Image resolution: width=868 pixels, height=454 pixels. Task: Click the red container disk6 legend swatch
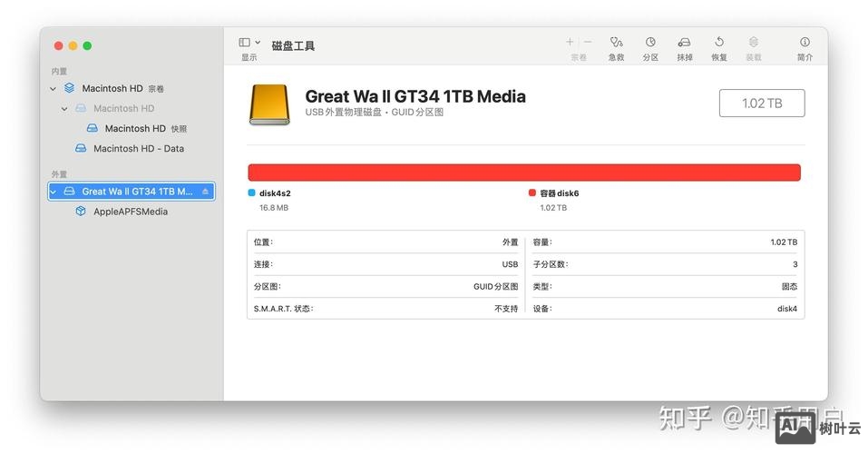point(532,192)
